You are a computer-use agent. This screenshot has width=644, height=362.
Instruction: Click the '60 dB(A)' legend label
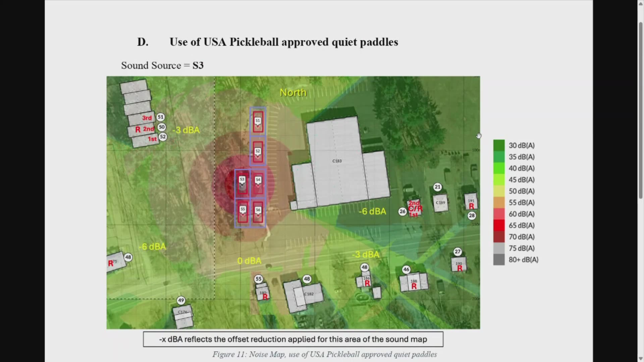[x=522, y=214]
